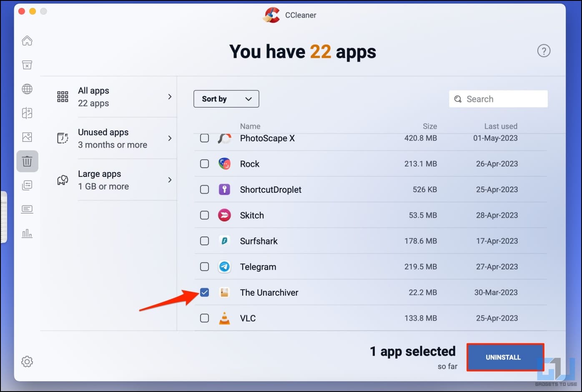Click the Rock app icon
Viewport: 582px width, 392px height.
[224, 164]
